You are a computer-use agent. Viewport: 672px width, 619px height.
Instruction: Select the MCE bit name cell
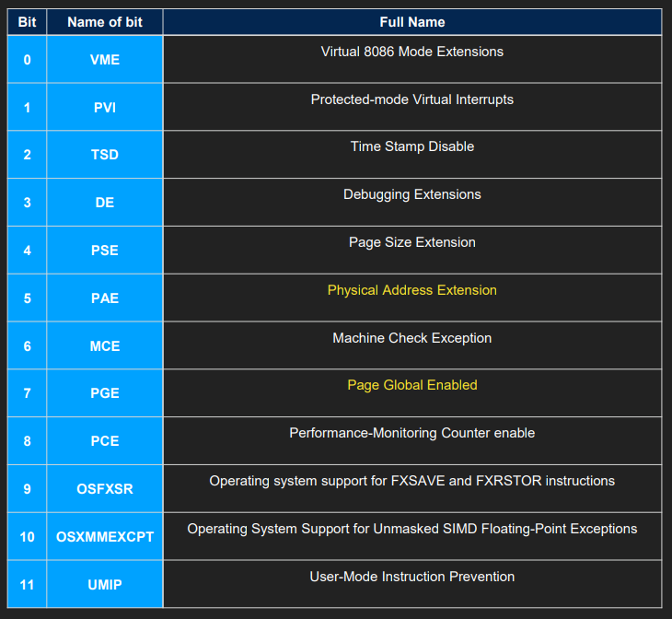pos(105,346)
